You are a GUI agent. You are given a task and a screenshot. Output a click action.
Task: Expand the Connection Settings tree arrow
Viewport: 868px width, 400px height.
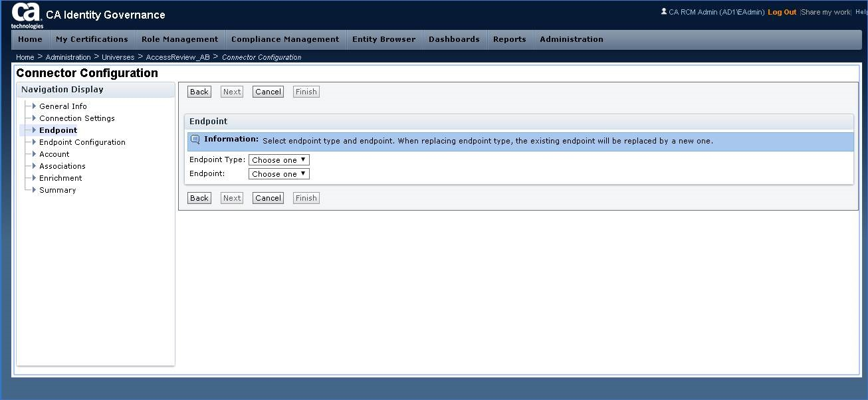click(34, 118)
